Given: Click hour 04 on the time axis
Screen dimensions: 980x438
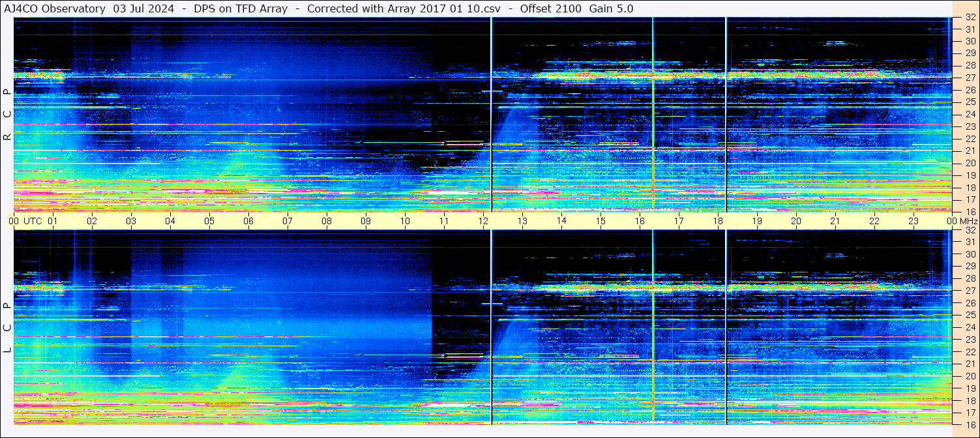Looking at the screenshot, I should click(170, 221).
